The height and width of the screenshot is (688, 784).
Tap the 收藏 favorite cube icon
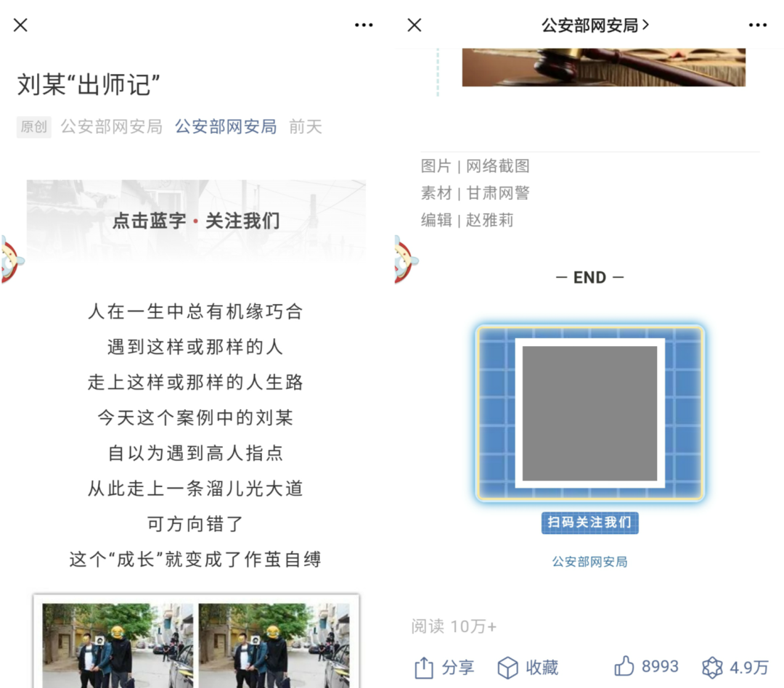click(x=507, y=668)
